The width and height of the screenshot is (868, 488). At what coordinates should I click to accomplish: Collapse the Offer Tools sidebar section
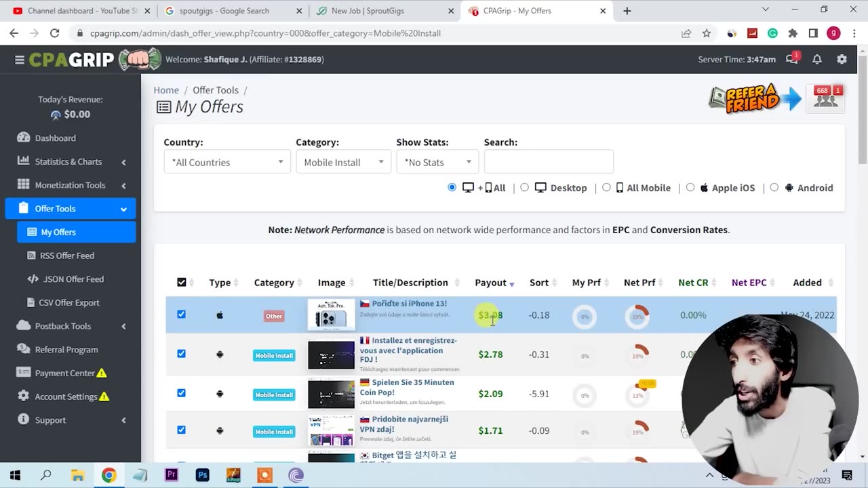71,209
